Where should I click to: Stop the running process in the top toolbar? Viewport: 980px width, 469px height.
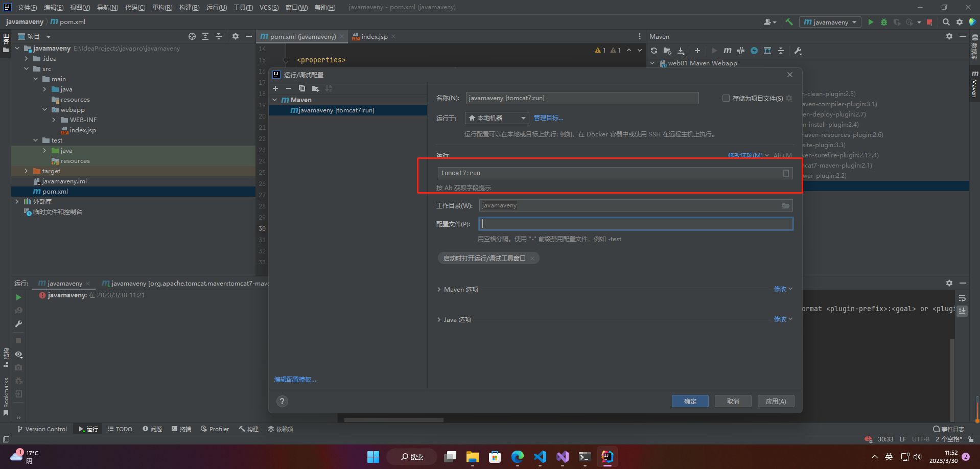[x=929, y=22]
